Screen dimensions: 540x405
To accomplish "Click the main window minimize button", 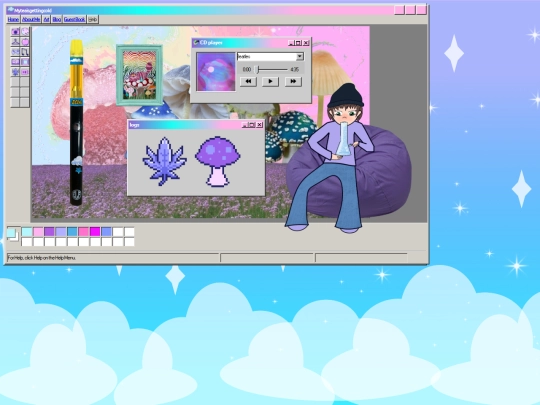I will [x=399, y=10].
